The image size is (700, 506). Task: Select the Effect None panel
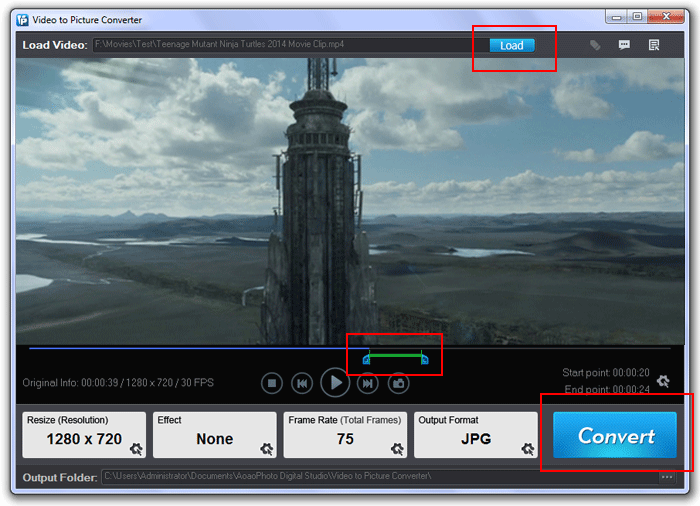point(215,435)
